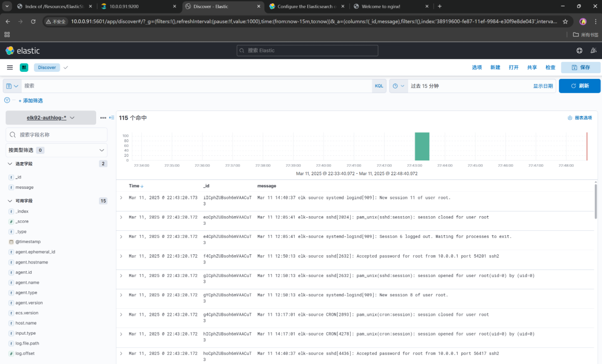Click the 保存 save button

click(581, 68)
